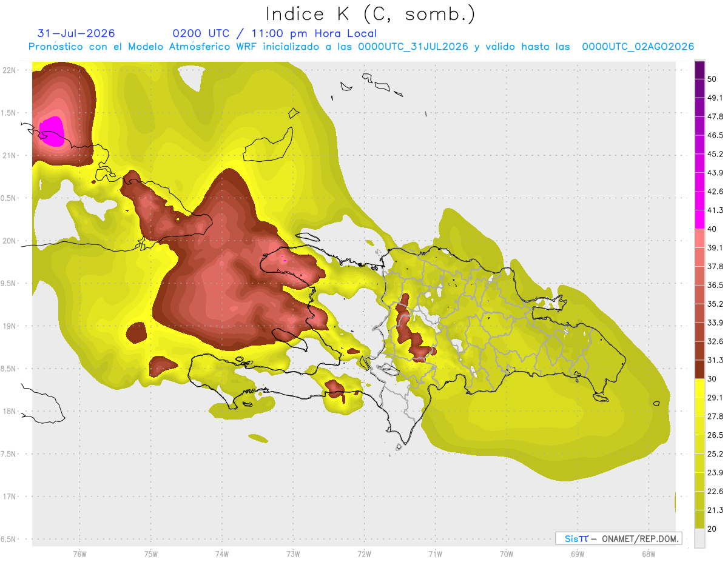Screen dimensions: 728x562
Task: Select the date label "31-Jul-2026"
Action: pos(76,33)
